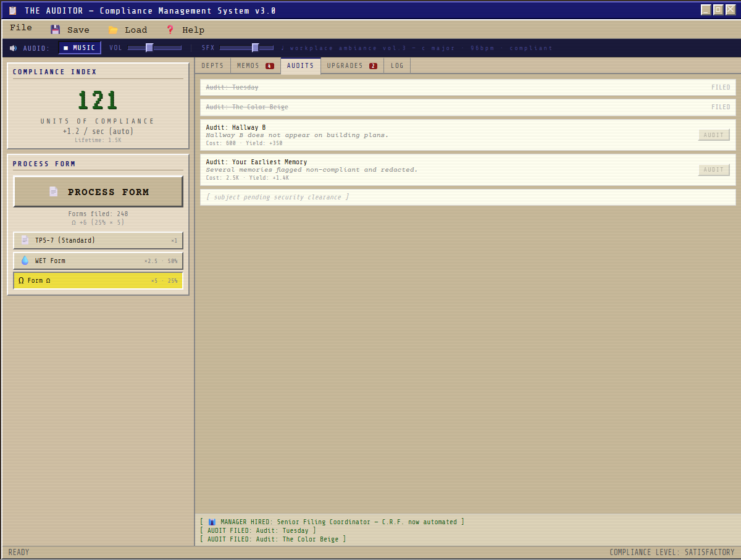This screenshot has height=560, width=741.
Task: Select Form Ω type
Action: coord(98,280)
